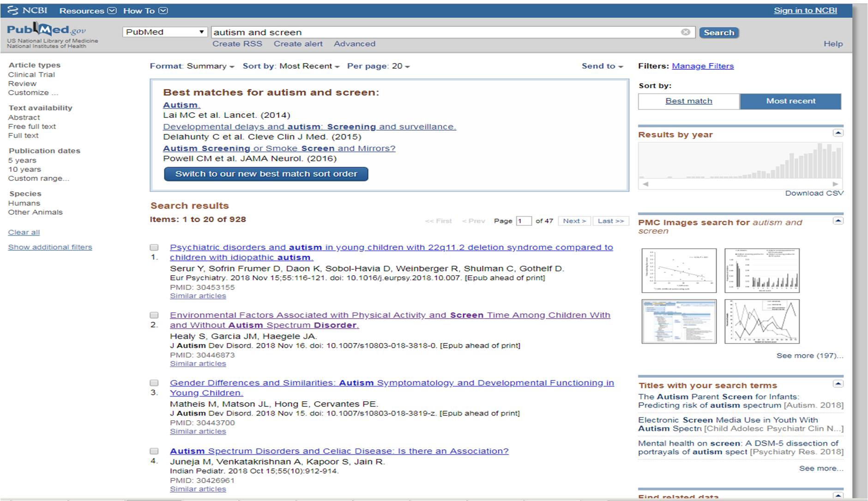Open the line graph PMC image thumbnail
This screenshot has width=868, height=501.
762,321
